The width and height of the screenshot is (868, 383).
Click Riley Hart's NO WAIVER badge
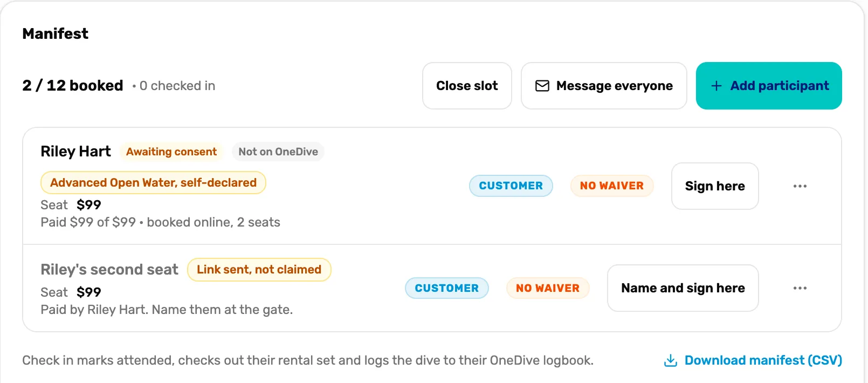612,186
